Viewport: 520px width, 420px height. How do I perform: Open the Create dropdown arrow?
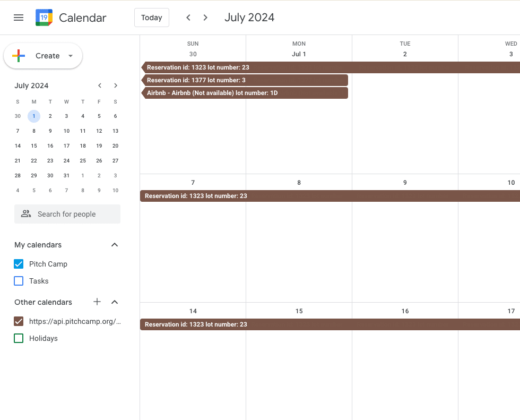coord(70,56)
